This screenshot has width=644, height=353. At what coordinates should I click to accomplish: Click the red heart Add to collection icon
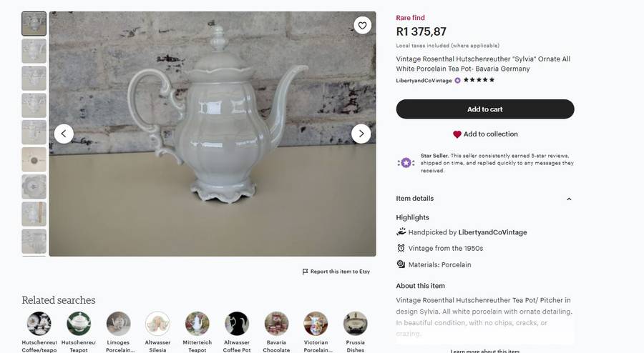pyautogui.click(x=457, y=134)
